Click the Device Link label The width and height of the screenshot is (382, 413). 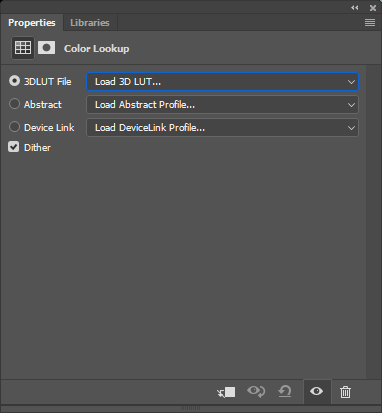(x=49, y=128)
